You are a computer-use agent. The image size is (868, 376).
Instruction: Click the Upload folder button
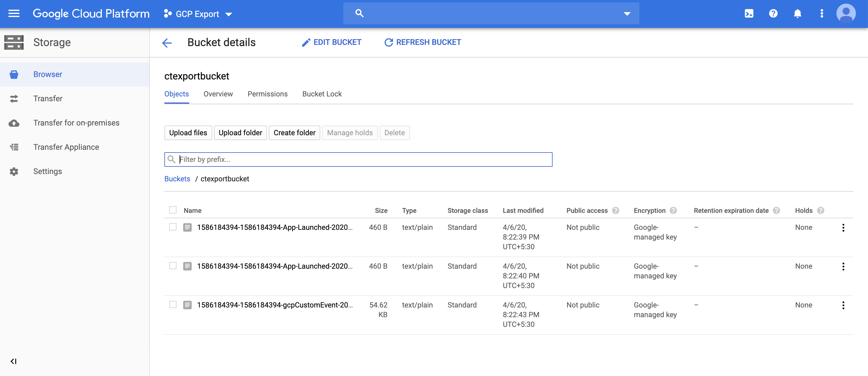click(240, 133)
